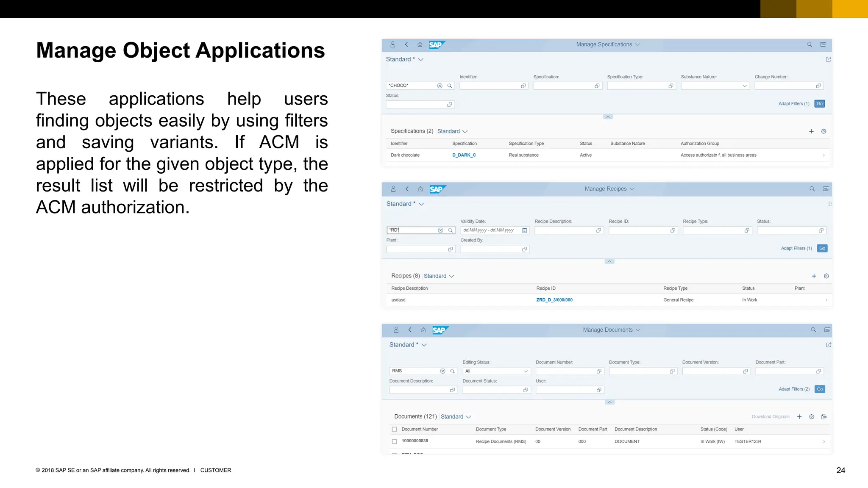The image size is (868, 488).
Task: Open home icon in Manage Specifications
Action: [420, 44]
